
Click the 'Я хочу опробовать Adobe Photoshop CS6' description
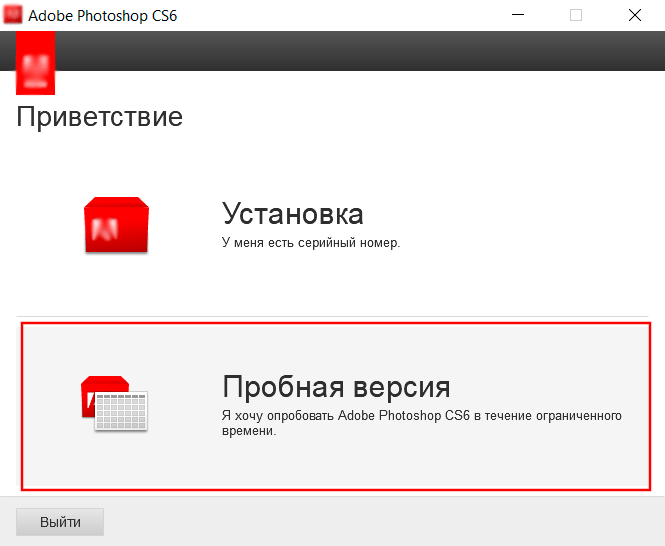click(x=422, y=423)
